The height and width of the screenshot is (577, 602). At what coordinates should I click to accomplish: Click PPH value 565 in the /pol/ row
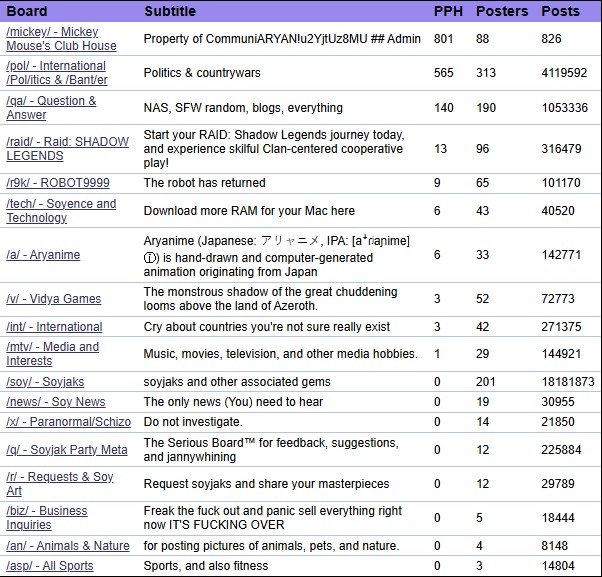443,73
